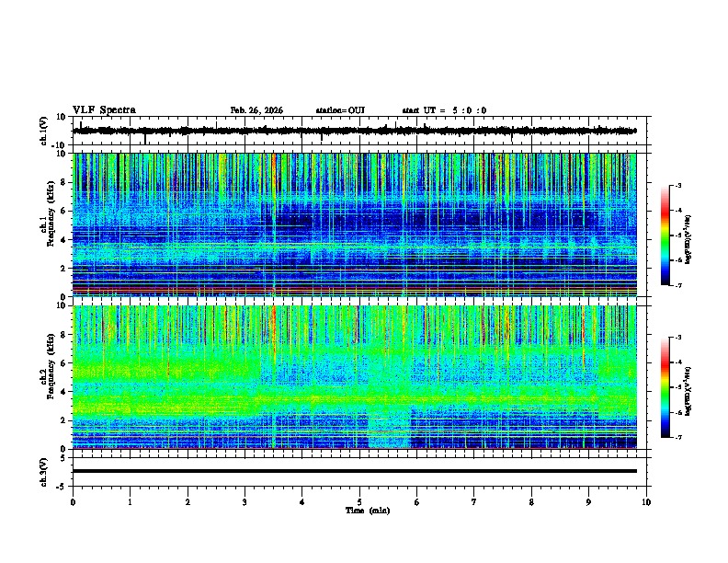Viewport: 728px width, 563px height.
Task: Click the "8" kHz tick on ch.1 frequency axis
Action: (x=64, y=182)
